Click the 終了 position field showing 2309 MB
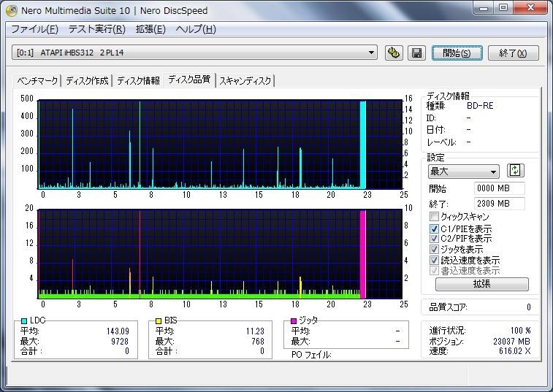Screen dimensions: 553x392 click(x=499, y=204)
